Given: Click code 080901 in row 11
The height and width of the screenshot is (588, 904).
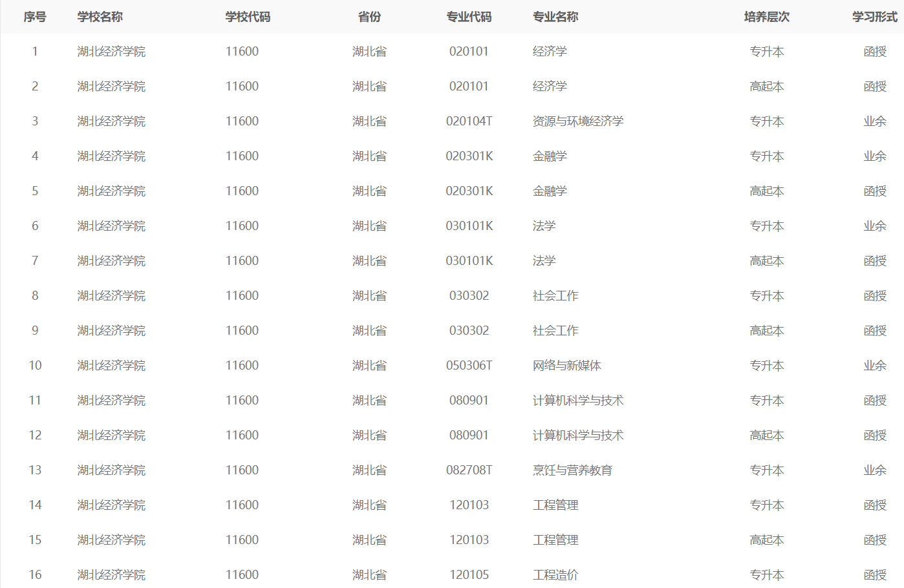Looking at the screenshot, I should click(469, 401).
